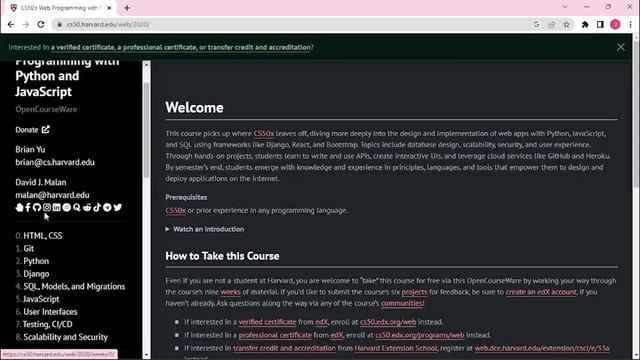Click the OpenCourseWare label
The width and height of the screenshot is (640, 360).
(x=46, y=109)
